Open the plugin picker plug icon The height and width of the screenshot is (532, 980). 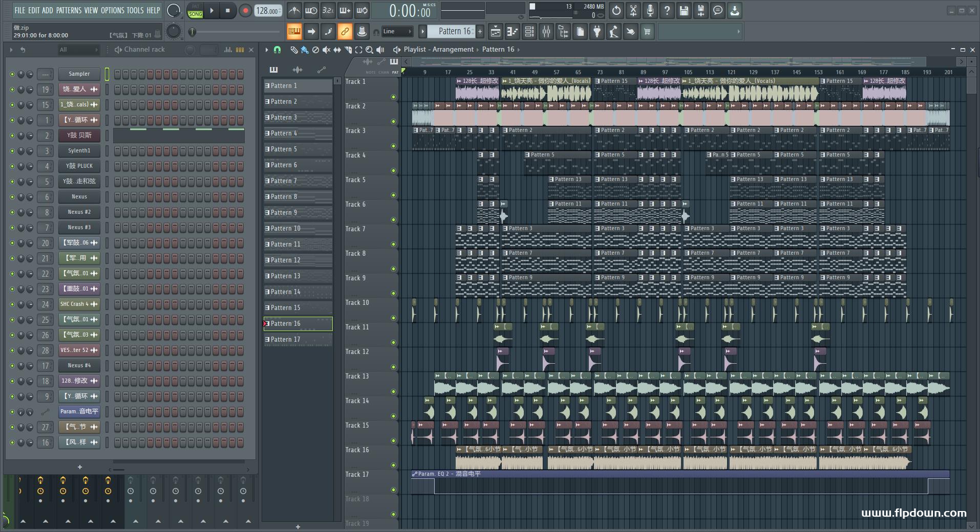(x=597, y=32)
